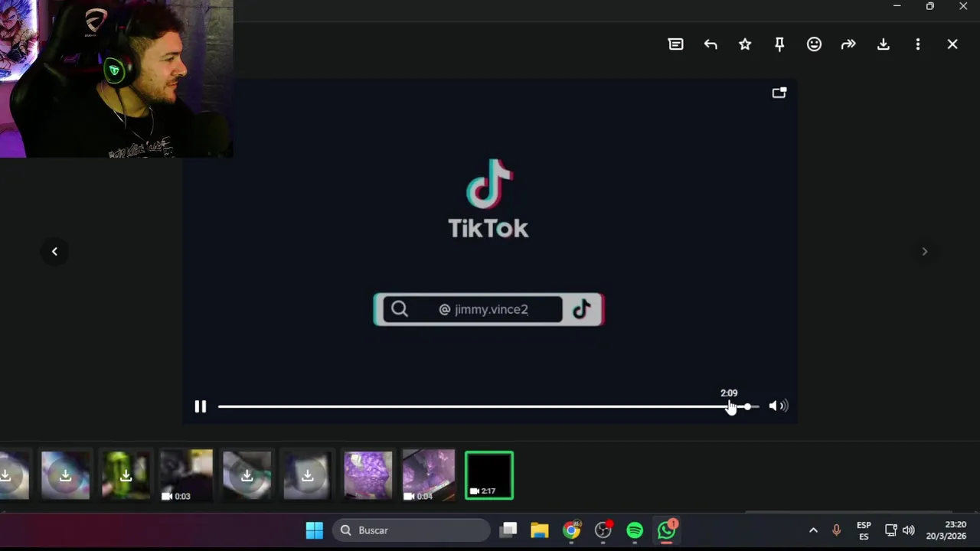Click the Buscar taskbar search field

[411, 530]
